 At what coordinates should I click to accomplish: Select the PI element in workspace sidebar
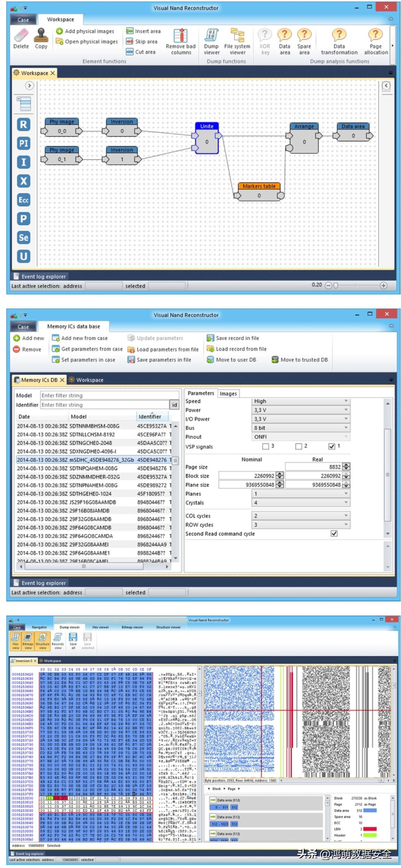[24, 143]
